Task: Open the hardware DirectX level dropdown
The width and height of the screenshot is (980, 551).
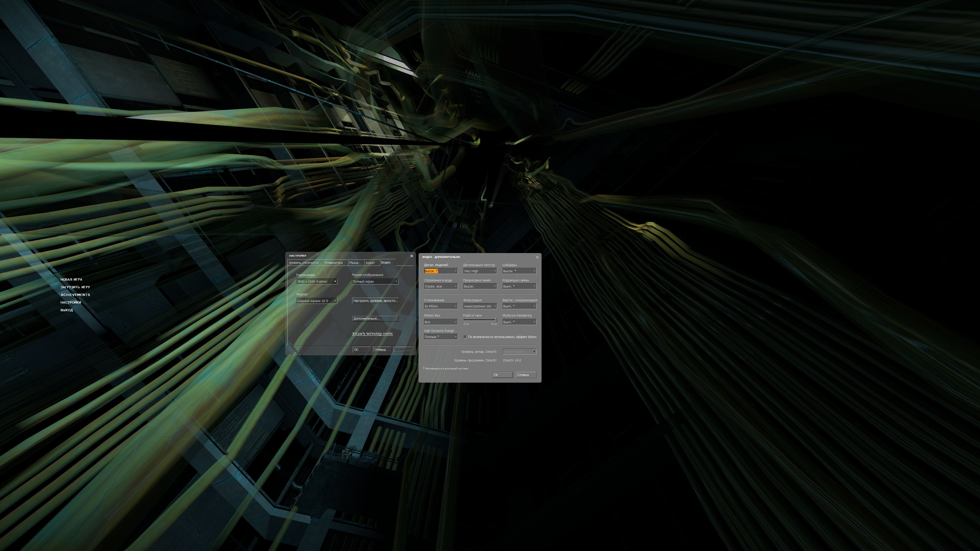Action: pos(519,352)
